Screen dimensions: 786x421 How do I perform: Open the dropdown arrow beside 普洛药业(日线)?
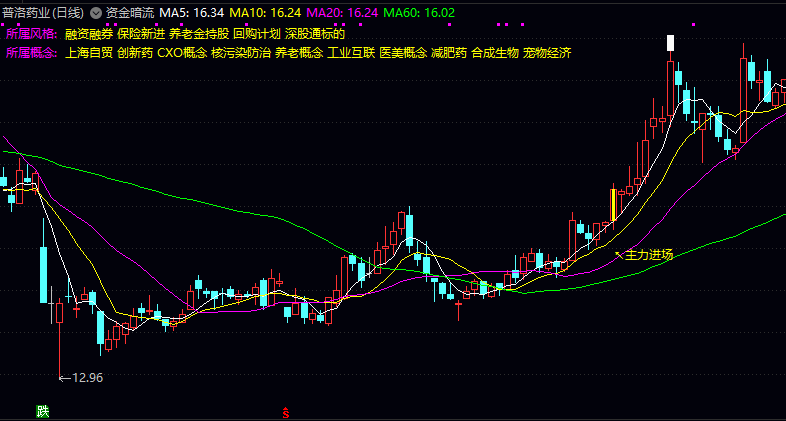(x=96, y=12)
